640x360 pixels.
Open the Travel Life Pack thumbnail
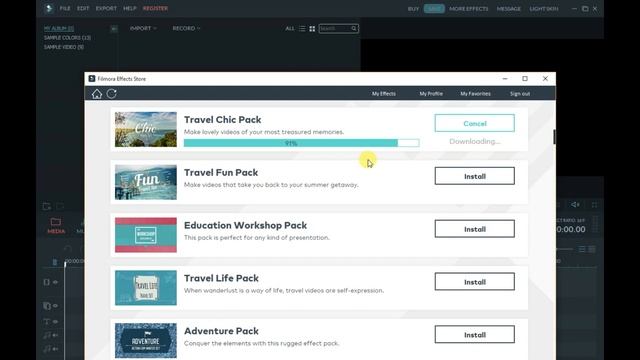[x=146, y=288]
